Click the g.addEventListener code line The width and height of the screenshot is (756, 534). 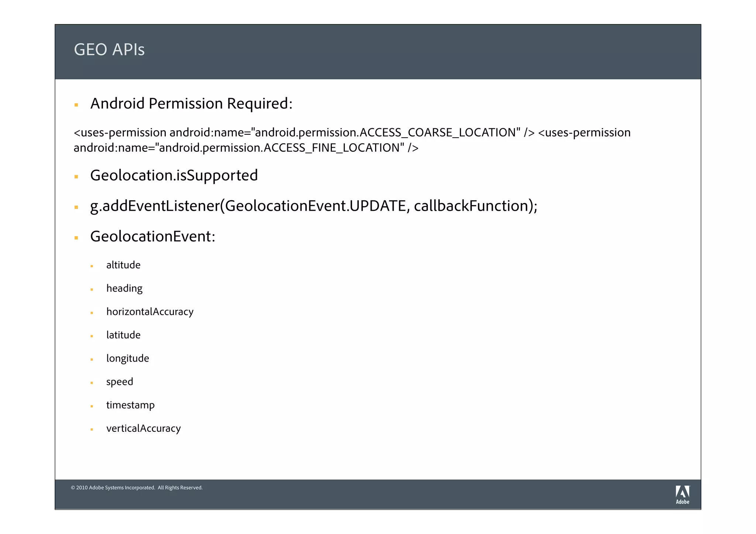(x=314, y=206)
